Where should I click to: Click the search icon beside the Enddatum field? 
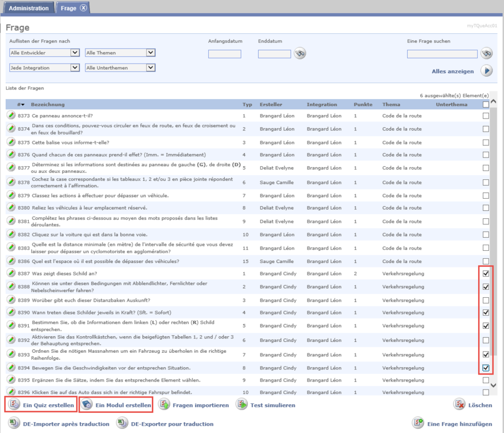pos(300,54)
